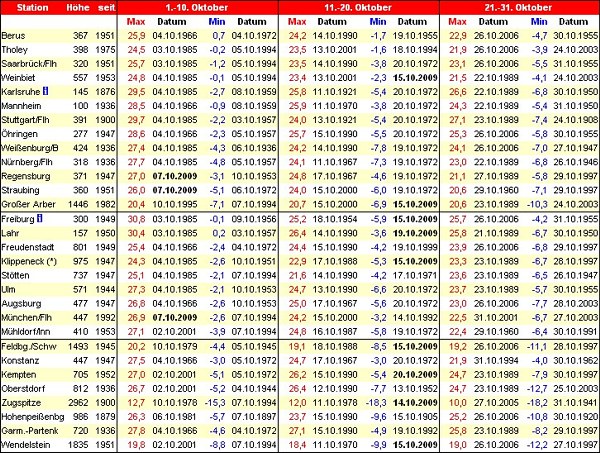Click the '1.-10. Oktober' period header
This screenshot has width=600, height=453.
coord(199,8)
